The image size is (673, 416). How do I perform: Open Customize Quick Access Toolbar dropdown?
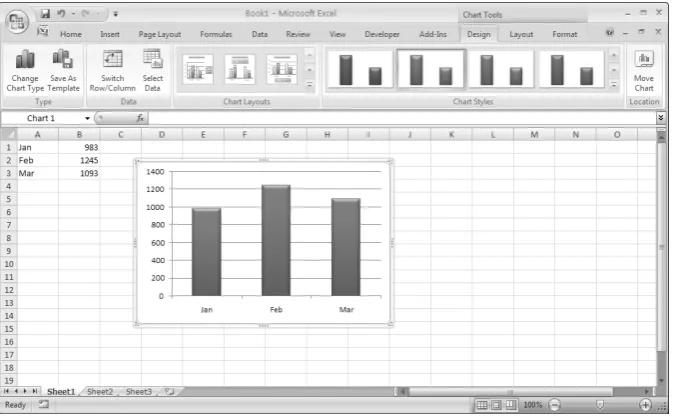[115, 14]
